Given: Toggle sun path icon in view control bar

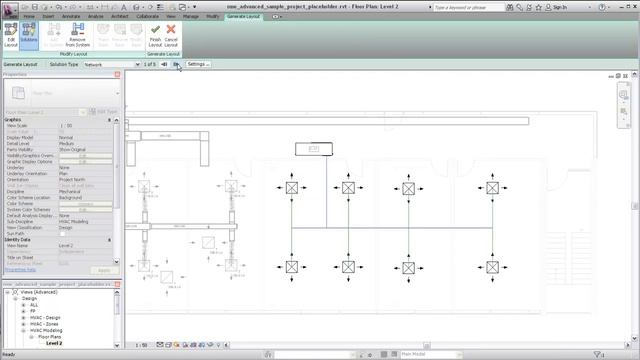Looking at the screenshot, I should point(176,345).
